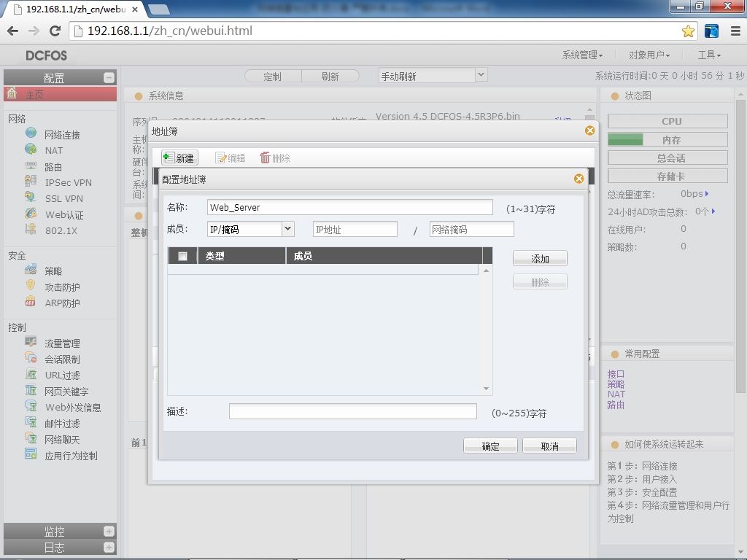Screen dimensions: 747x560
Task: Switch to the 总会话 status tab
Action: tap(667, 157)
